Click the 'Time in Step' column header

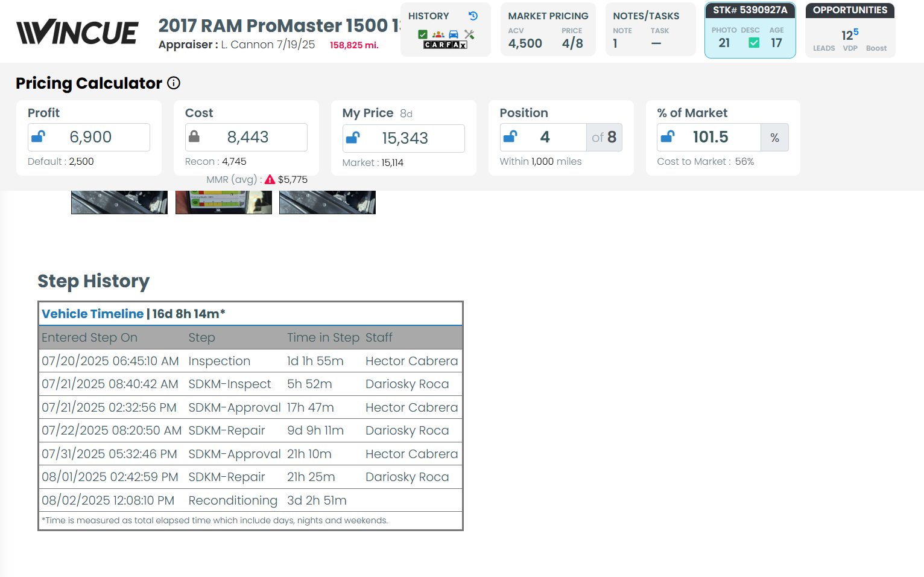[323, 338]
